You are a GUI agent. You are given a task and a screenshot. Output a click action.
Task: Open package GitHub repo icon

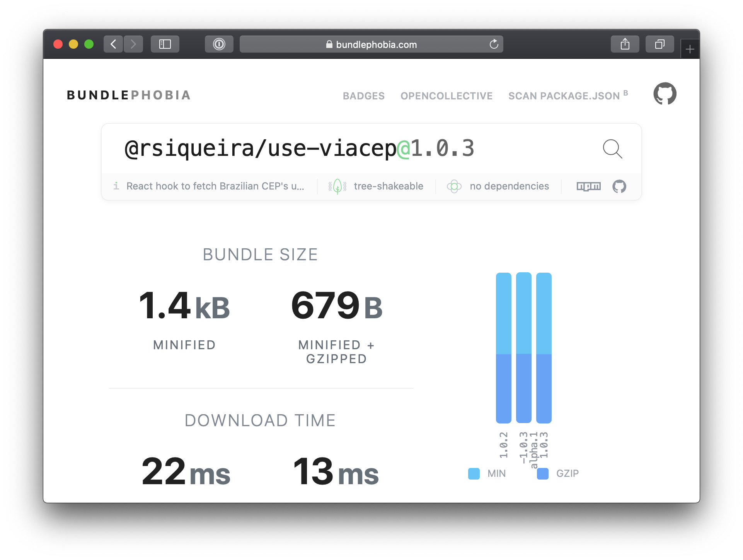tap(619, 186)
